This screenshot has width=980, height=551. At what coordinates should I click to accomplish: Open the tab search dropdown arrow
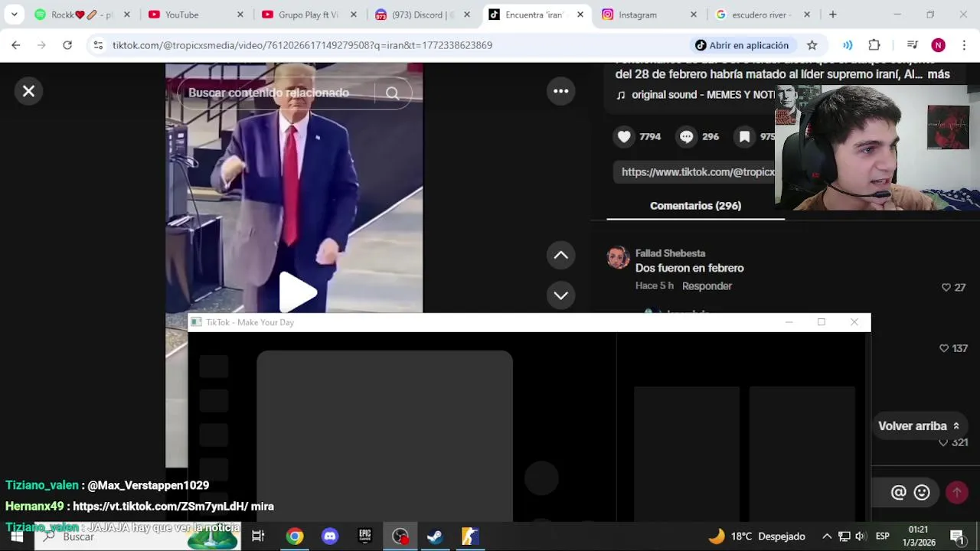[x=14, y=15]
